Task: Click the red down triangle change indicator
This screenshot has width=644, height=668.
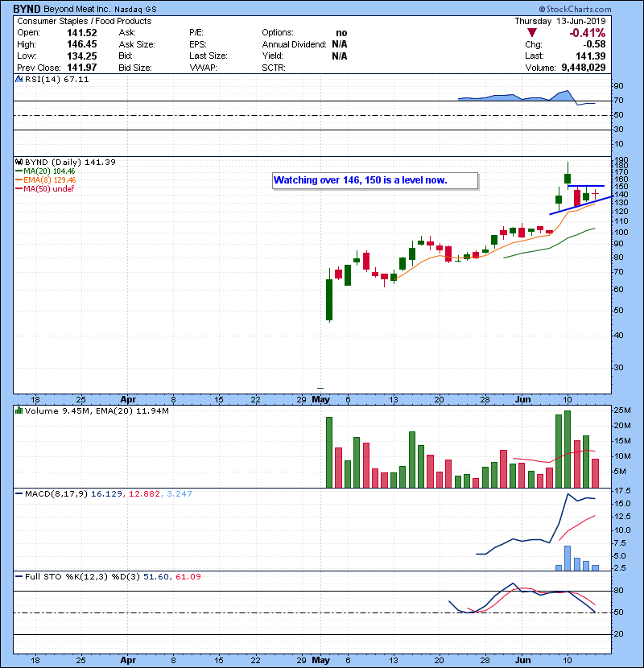Action: [x=531, y=33]
